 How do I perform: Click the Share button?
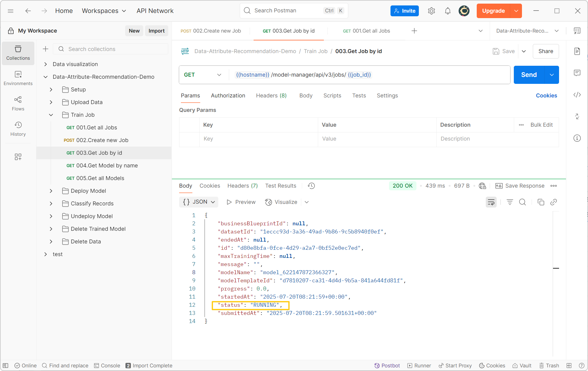[x=546, y=51]
